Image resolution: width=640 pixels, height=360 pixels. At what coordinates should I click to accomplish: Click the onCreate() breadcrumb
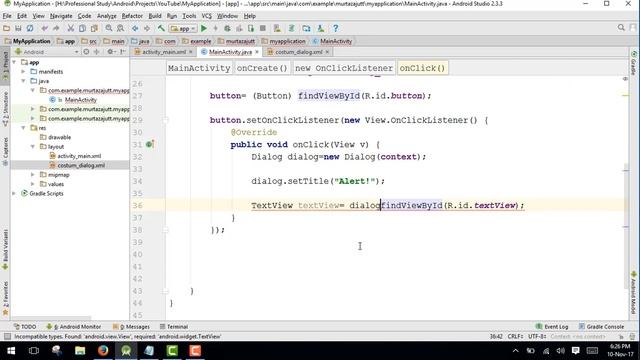coord(262,68)
